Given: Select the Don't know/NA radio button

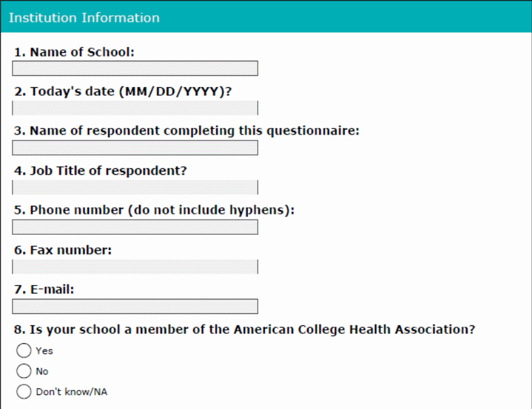Looking at the screenshot, I should pos(24,392).
